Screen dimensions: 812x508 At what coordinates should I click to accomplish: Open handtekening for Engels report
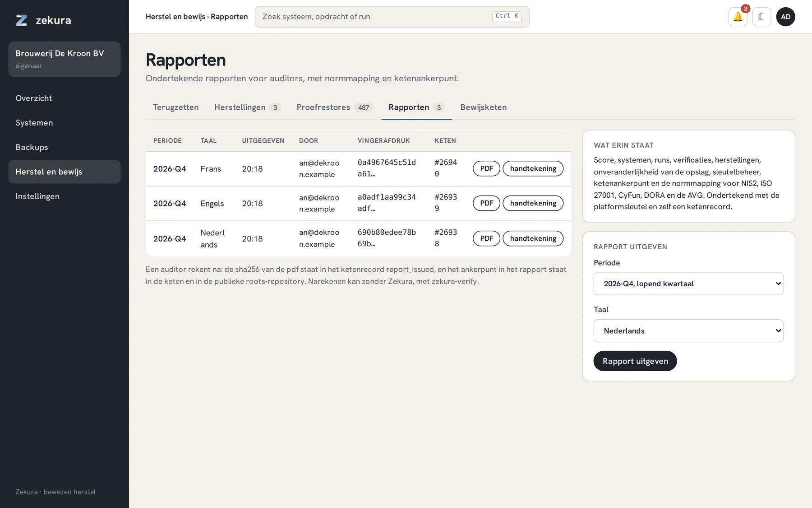click(x=533, y=203)
